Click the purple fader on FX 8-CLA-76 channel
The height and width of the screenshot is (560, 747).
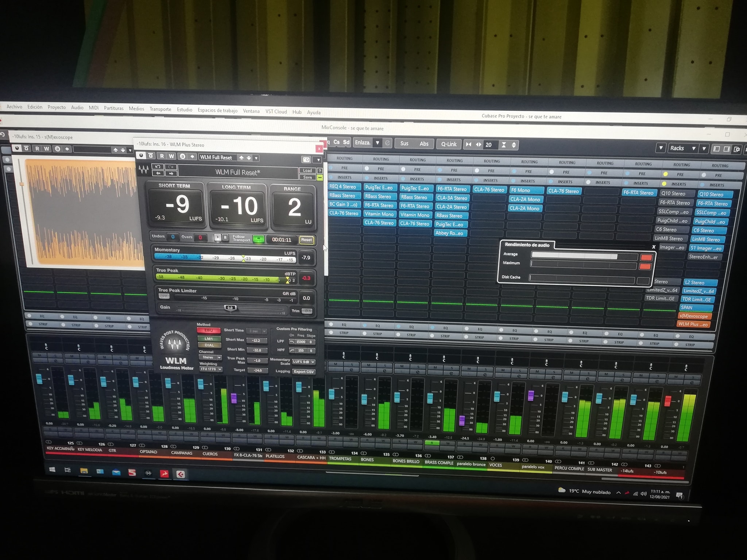[x=234, y=398]
